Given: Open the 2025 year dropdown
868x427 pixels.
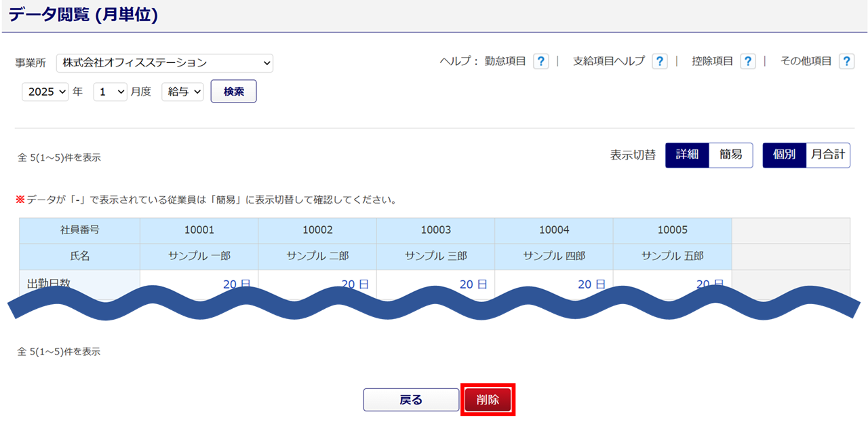Looking at the screenshot, I should click(45, 92).
